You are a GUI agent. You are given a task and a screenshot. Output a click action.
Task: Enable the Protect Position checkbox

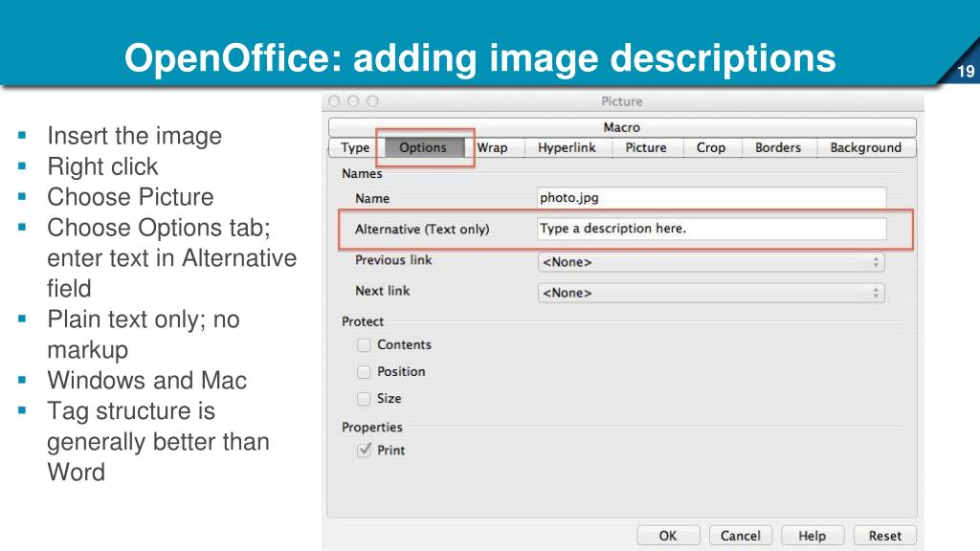[364, 372]
